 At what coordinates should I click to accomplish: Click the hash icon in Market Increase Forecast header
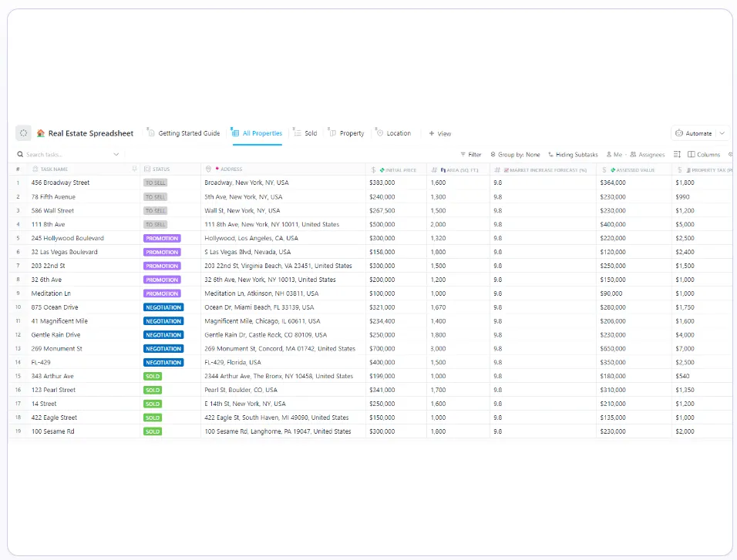[496, 170]
